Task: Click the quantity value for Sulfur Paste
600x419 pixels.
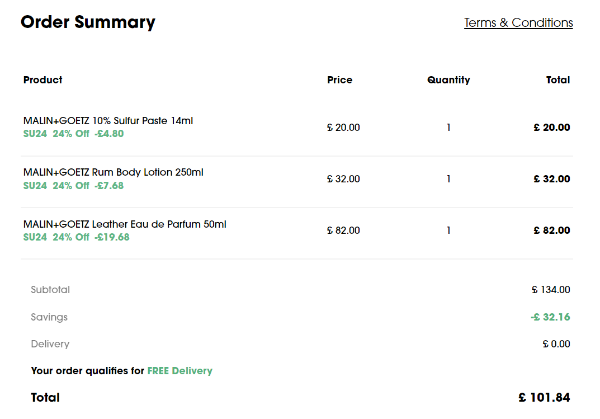Action: pyautogui.click(x=449, y=127)
